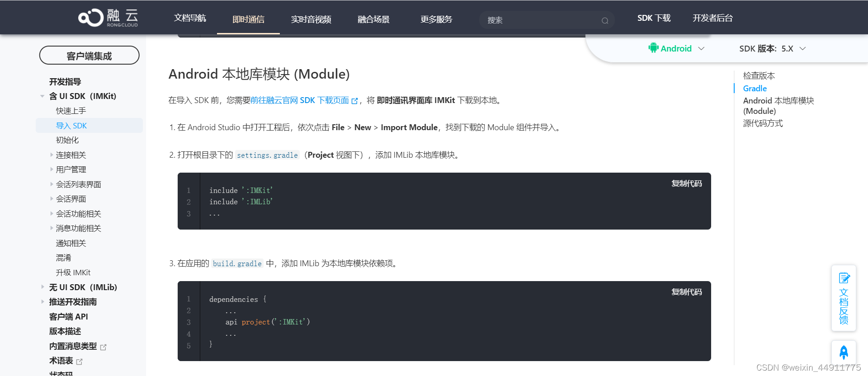Click the settings.gradle inline code

click(267, 155)
